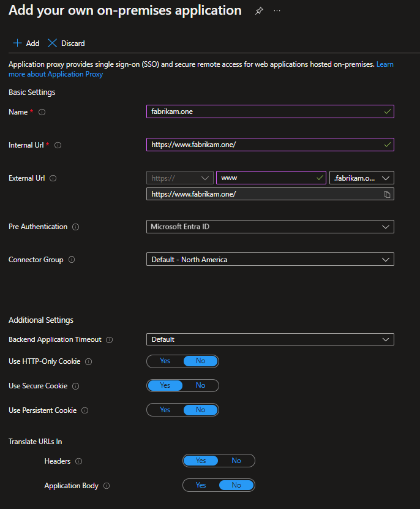Open the Learn more about Application Proxy link

(56, 74)
